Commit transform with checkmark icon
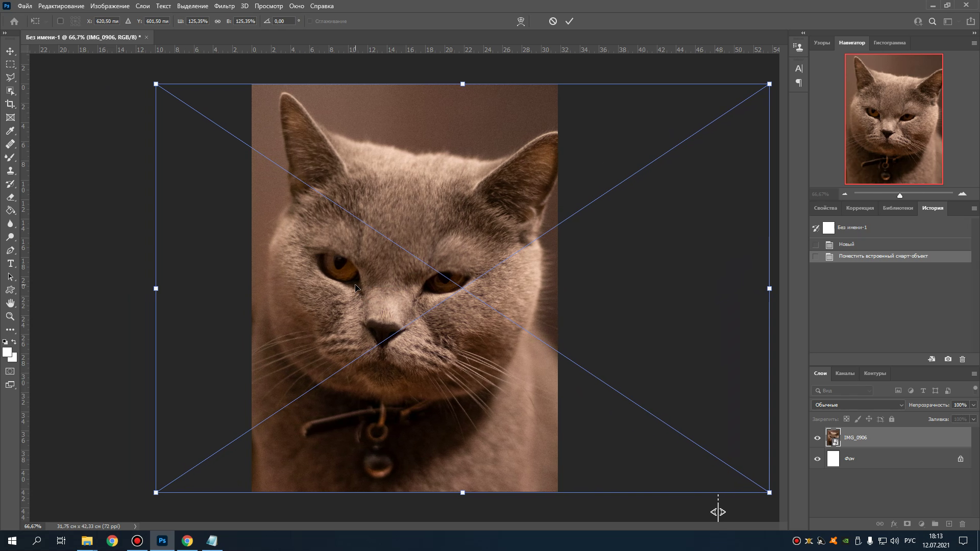980x551 pixels. point(570,21)
